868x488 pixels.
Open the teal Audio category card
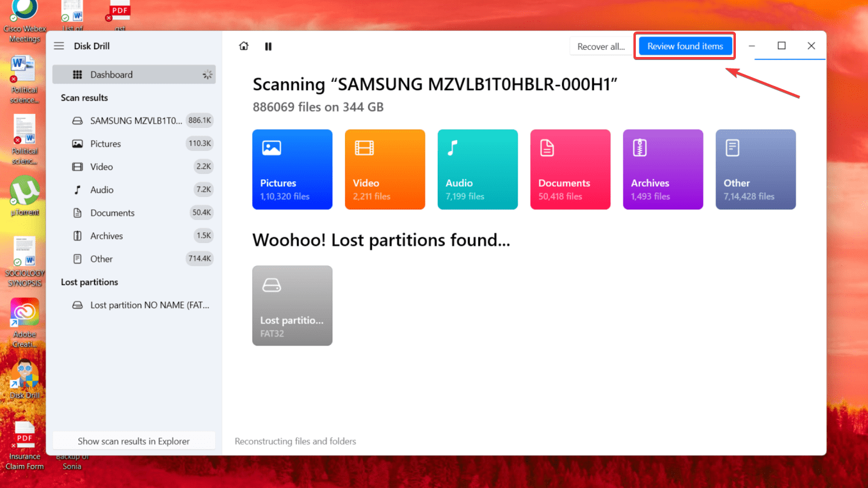(478, 169)
